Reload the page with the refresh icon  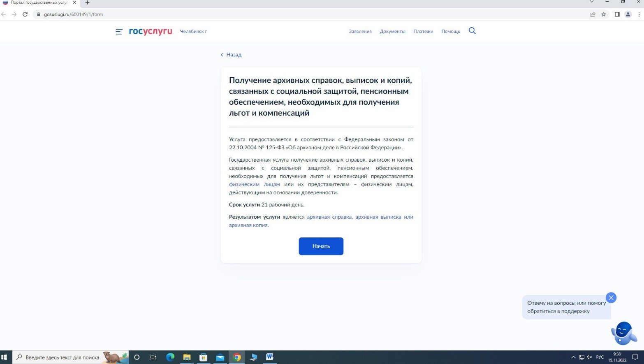point(25,14)
